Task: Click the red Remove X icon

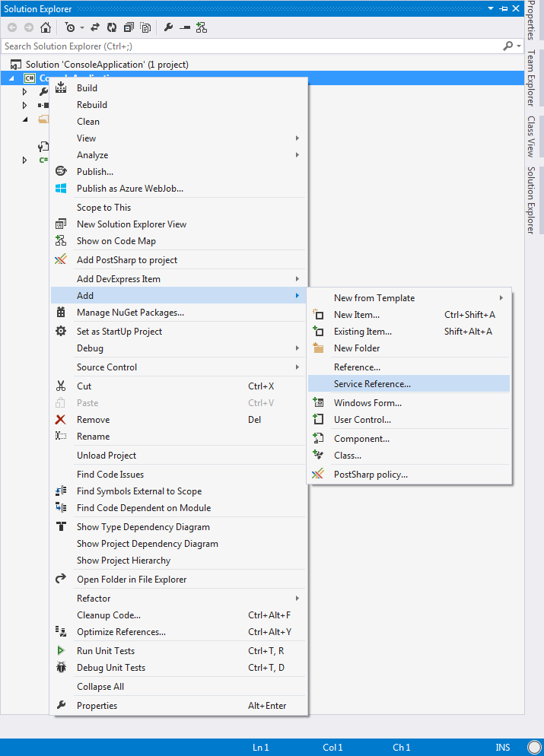Action: click(60, 420)
